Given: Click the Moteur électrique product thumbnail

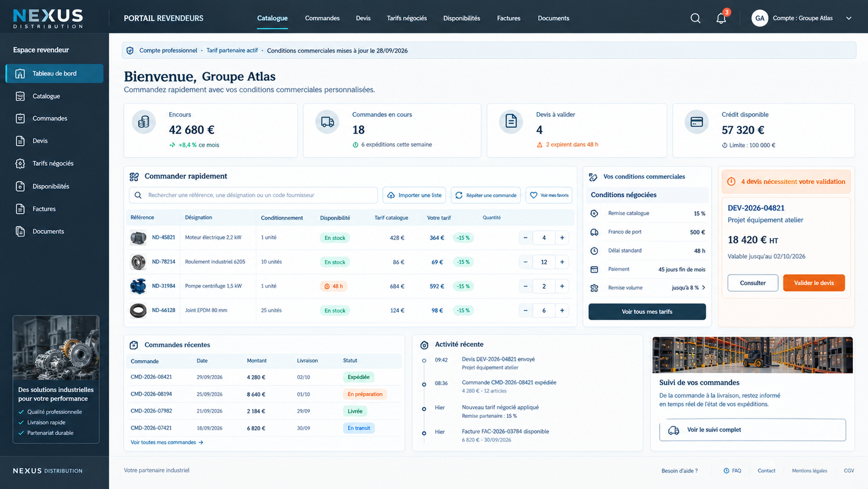Looking at the screenshot, I should click(x=138, y=237).
